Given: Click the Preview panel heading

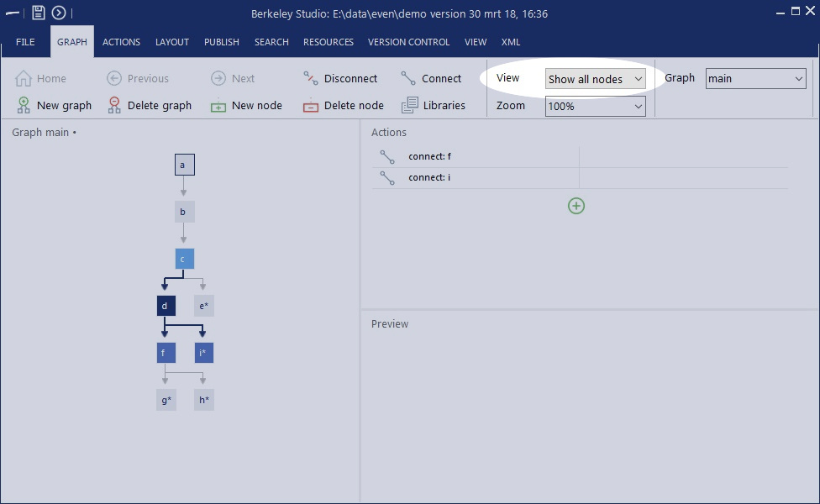Looking at the screenshot, I should [390, 323].
